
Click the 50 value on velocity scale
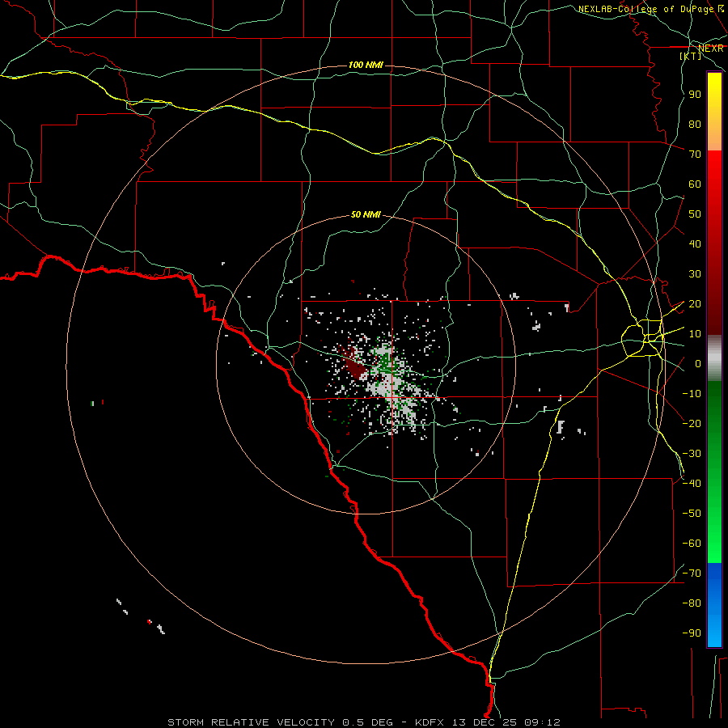tap(695, 214)
